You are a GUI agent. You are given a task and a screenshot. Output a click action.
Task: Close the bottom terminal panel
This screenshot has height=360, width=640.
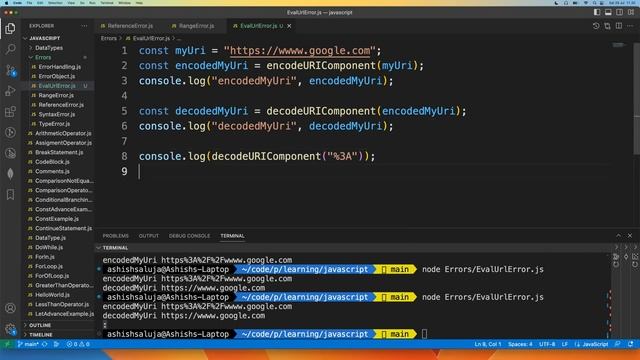(x=630, y=236)
